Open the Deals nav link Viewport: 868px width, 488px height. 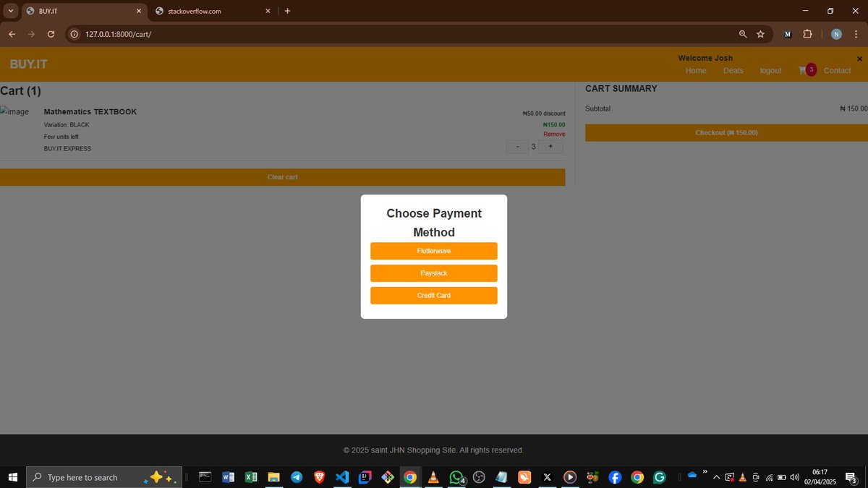pyautogui.click(x=733, y=70)
